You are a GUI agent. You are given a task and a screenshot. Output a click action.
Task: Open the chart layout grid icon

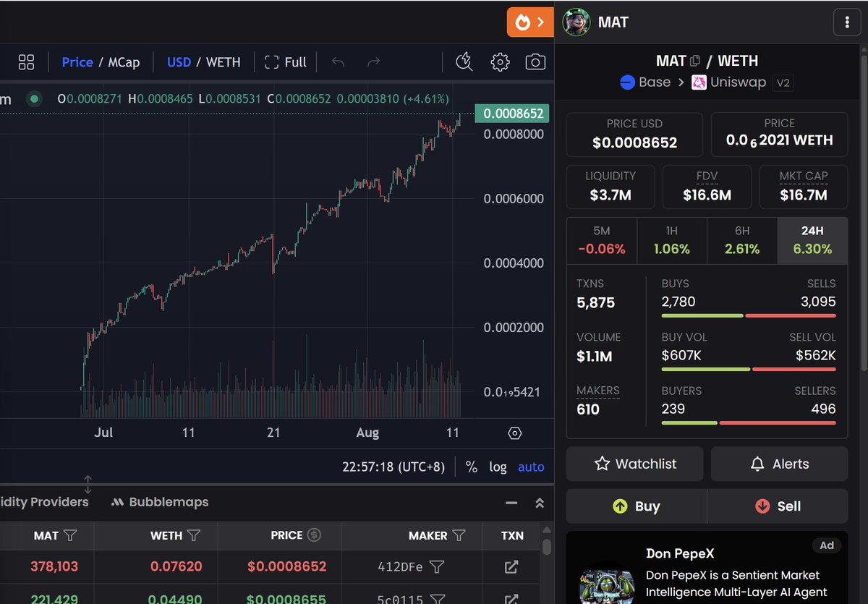coord(26,62)
